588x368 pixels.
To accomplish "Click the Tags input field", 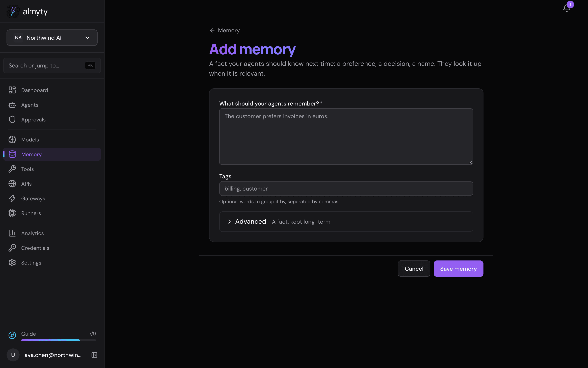I will (x=346, y=189).
